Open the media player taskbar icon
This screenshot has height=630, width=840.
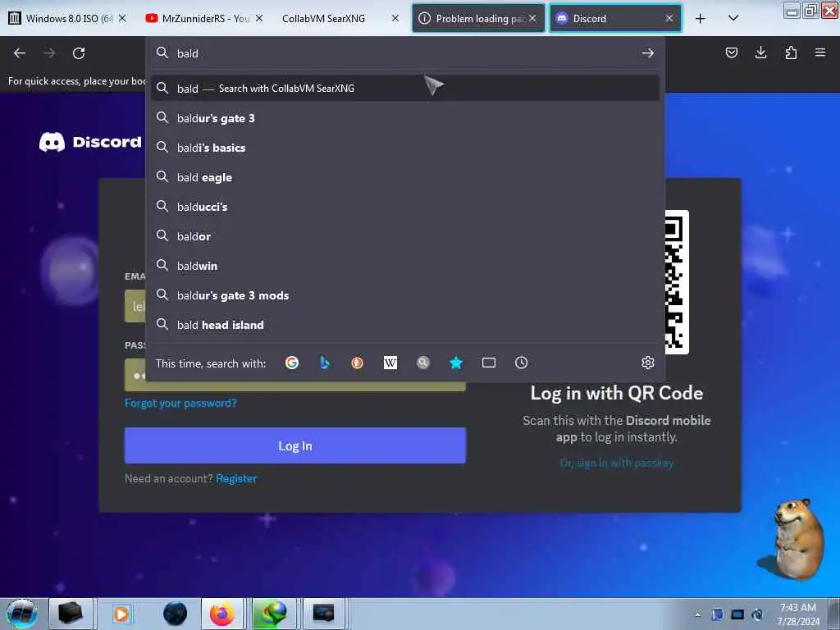pos(121,614)
